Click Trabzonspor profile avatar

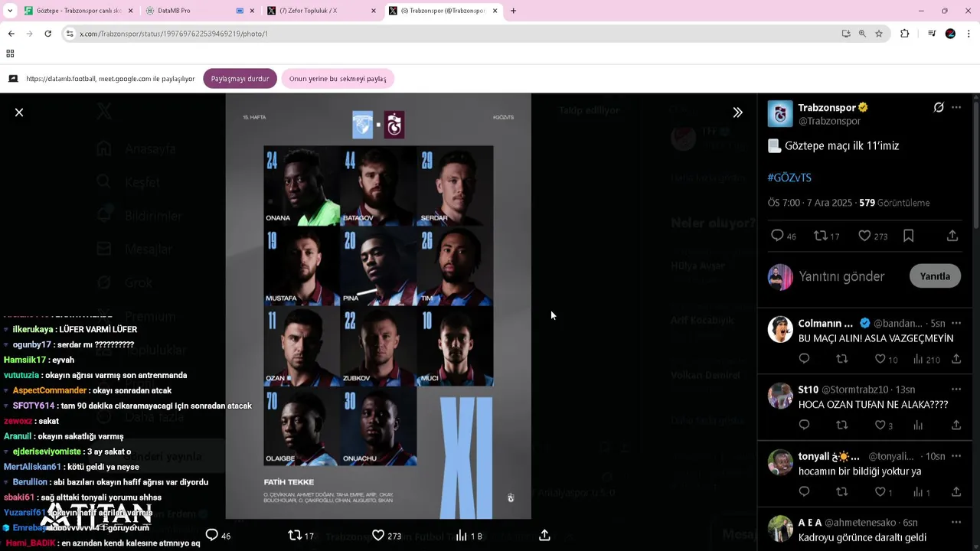[780, 113]
